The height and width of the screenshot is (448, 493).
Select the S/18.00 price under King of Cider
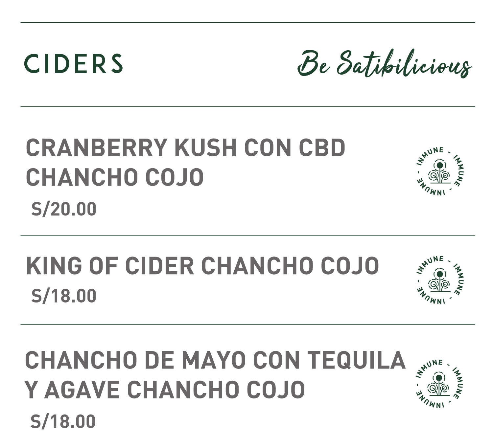point(64,296)
